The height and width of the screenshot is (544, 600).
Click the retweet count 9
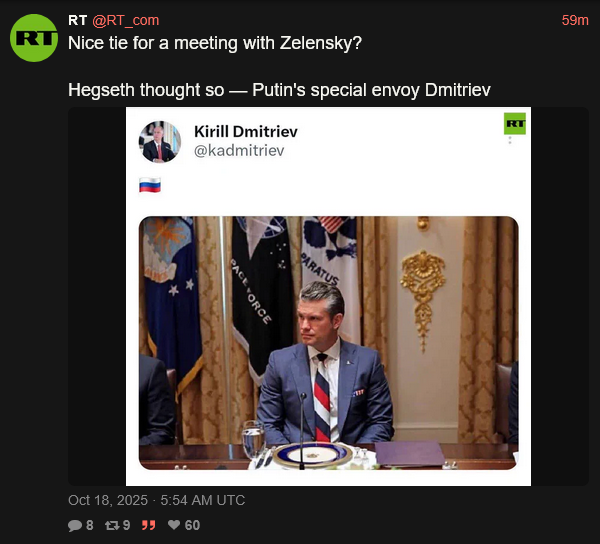pyautogui.click(x=127, y=525)
